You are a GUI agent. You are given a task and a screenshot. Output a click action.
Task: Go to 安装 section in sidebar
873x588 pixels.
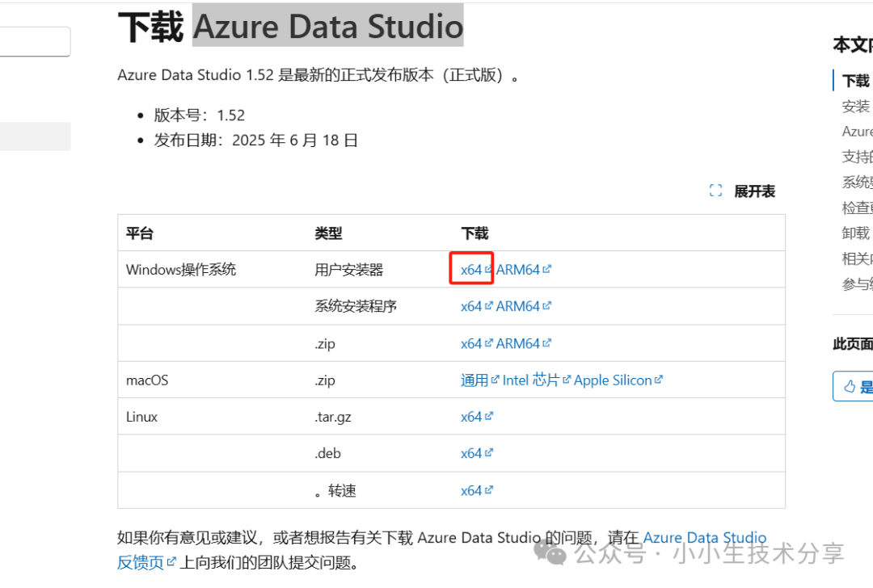856,107
